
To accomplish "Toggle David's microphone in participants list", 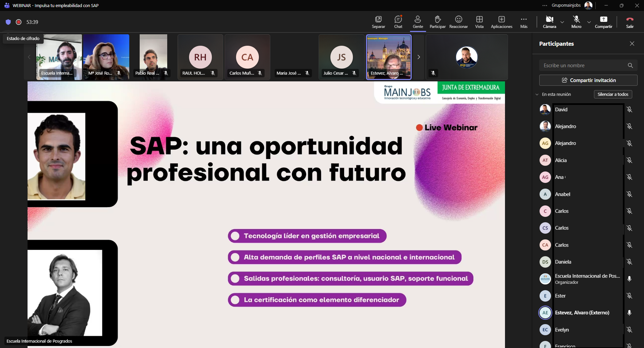I will click(629, 110).
